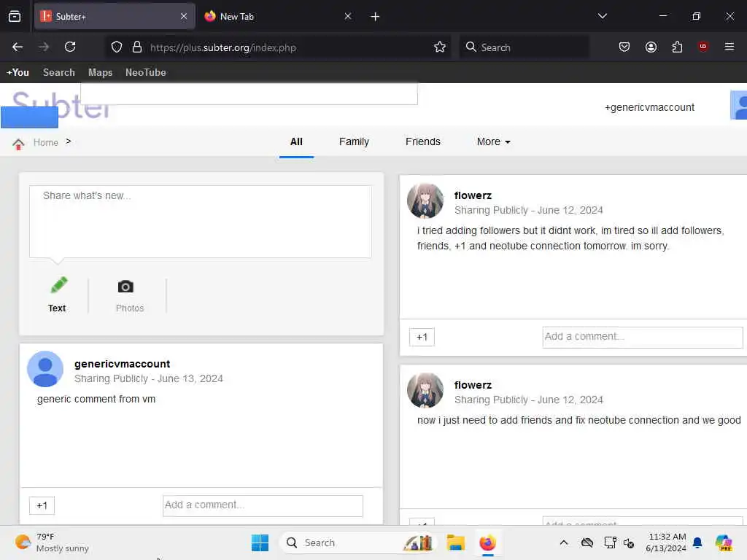
Task: Open the extensions puzzle icon
Action: [677, 47]
